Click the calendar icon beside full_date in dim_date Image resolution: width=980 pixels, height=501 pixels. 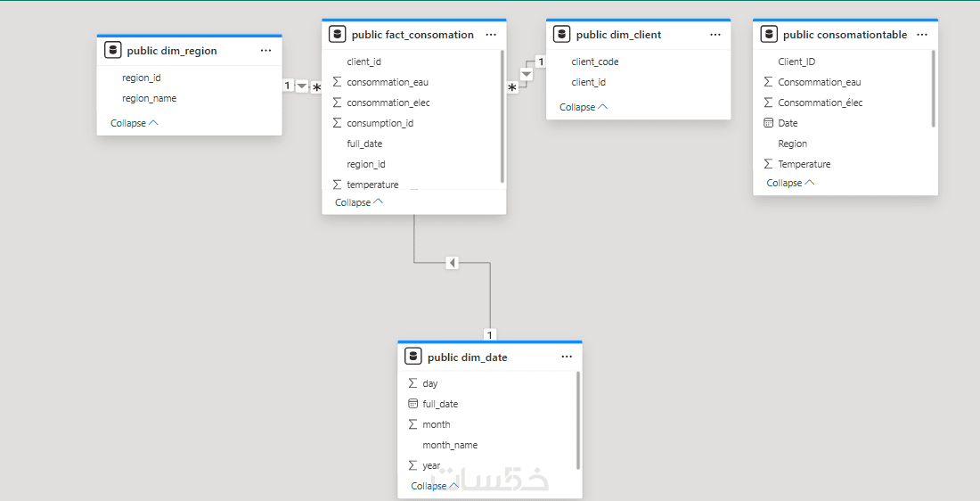(x=412, y=404)
